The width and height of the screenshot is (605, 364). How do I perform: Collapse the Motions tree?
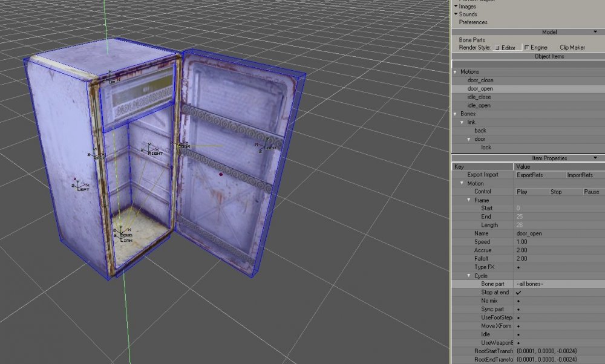point(454,71)
